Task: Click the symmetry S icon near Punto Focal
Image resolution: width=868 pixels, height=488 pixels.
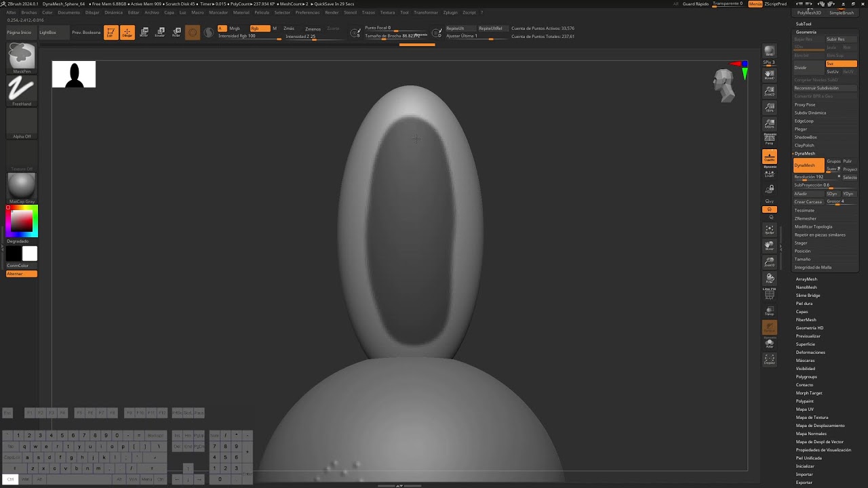Action: point(355,32)
